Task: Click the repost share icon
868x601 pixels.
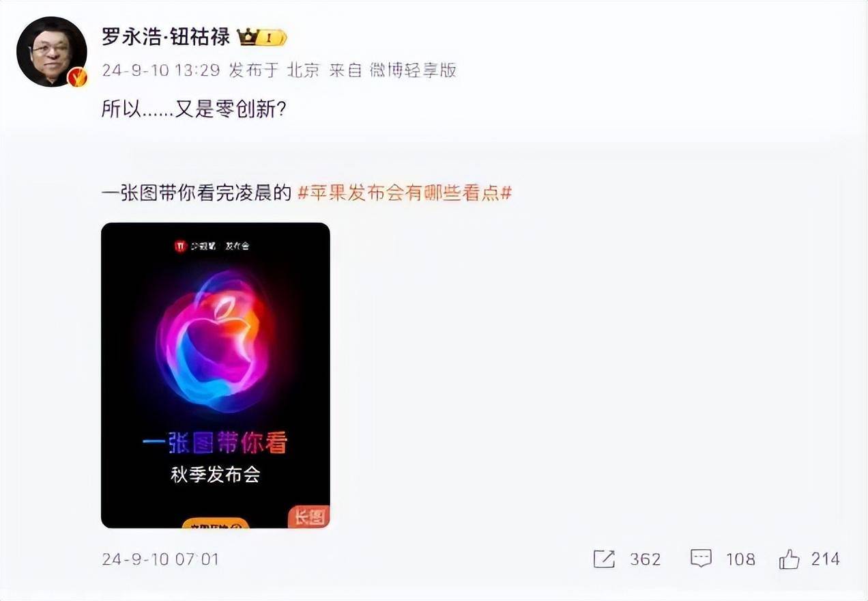Action: [604, 559]
